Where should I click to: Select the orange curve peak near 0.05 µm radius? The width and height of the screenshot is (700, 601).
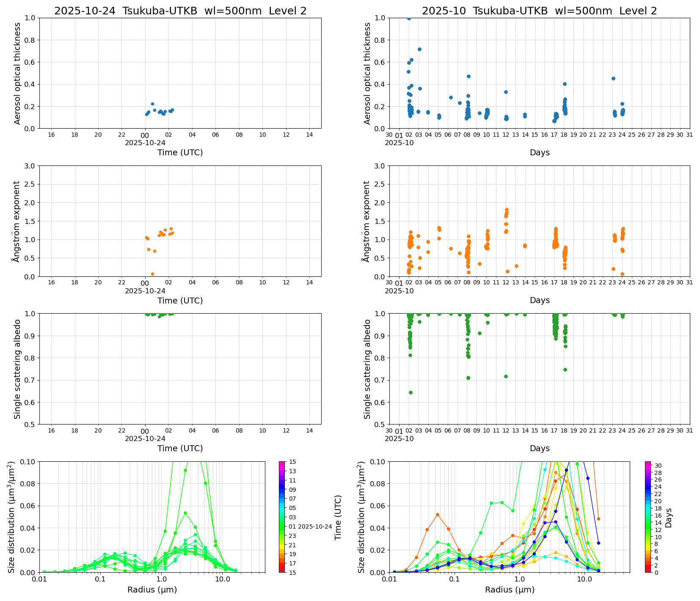coord(438,515)
